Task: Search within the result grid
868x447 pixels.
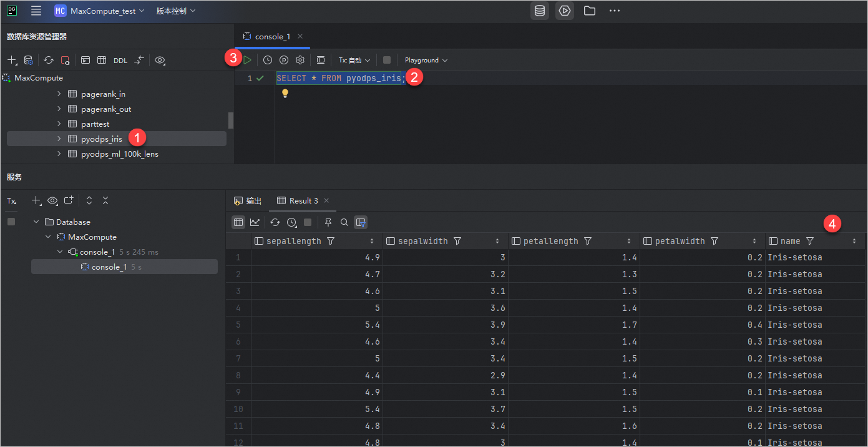Action: tap(344, 222)
